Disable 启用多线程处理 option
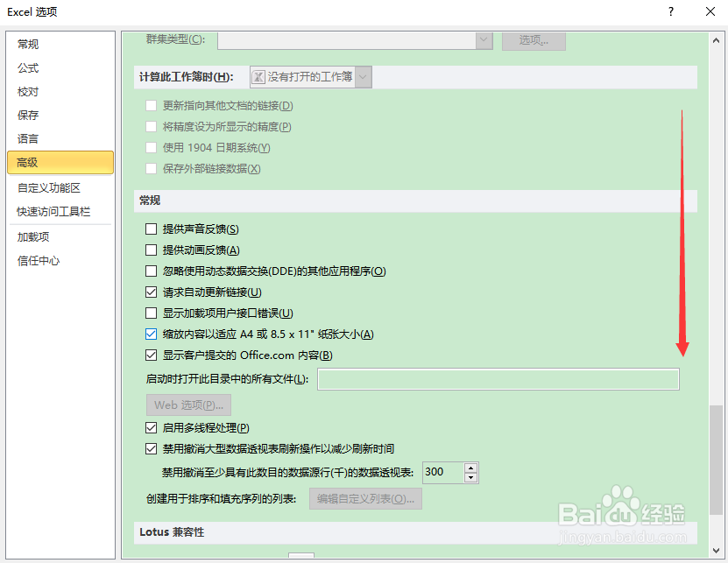 tap(151, 427)
